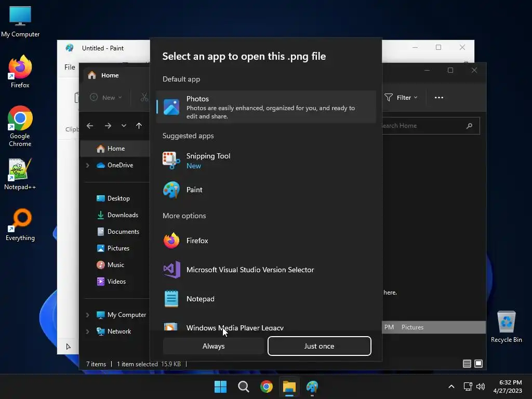
Task: Select Microsoft Visual Studio Version Selector
Action: [x=266, y=270]
